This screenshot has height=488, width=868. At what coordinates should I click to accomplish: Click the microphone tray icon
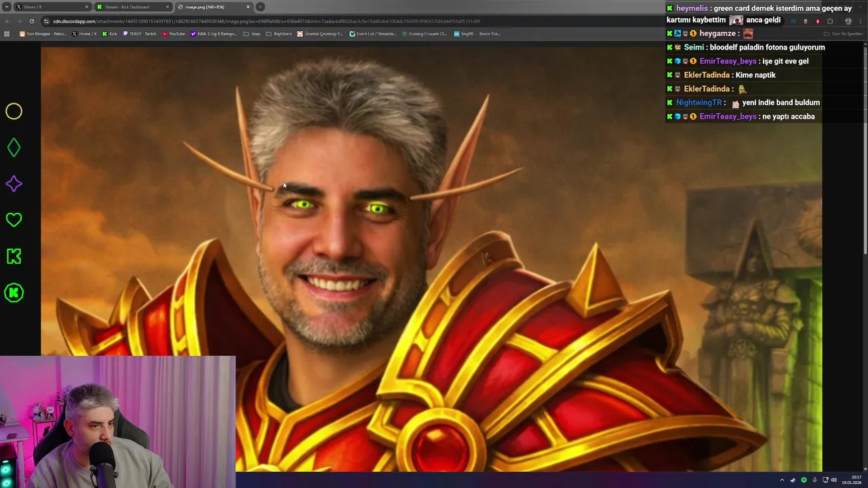pyautogui.click(x=814, y=480)
